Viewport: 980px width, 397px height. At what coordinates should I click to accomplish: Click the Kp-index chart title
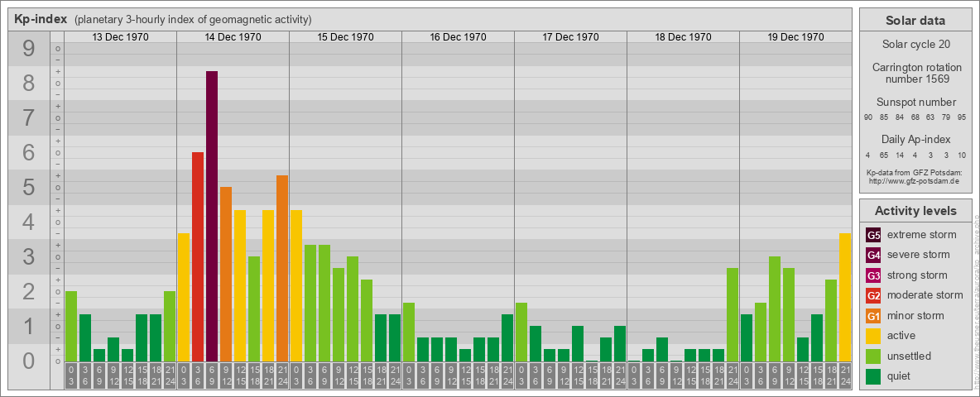(41, 19)
